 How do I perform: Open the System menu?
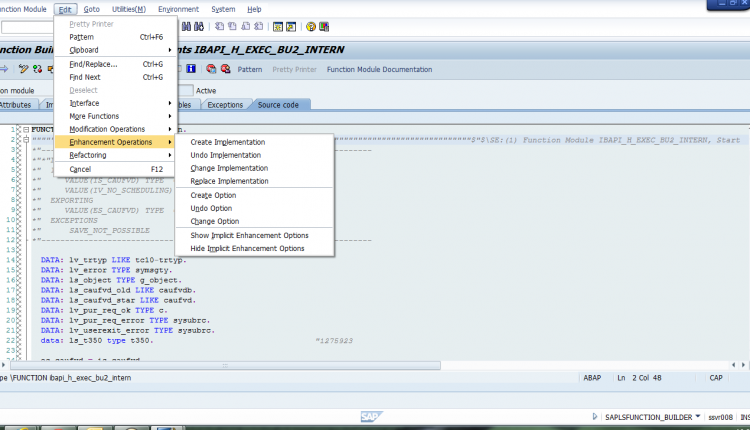click(x=223, y=9)
